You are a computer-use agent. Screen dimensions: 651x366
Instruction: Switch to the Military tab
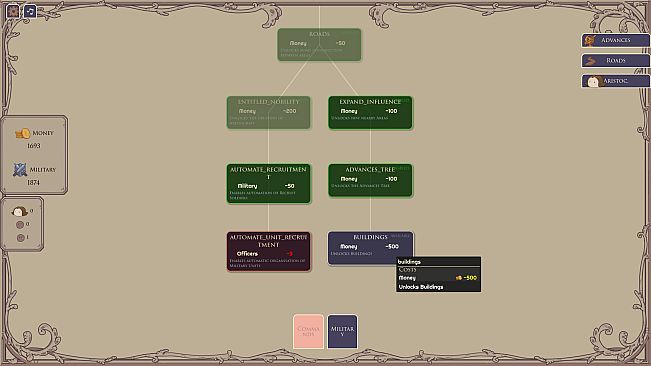342,332
